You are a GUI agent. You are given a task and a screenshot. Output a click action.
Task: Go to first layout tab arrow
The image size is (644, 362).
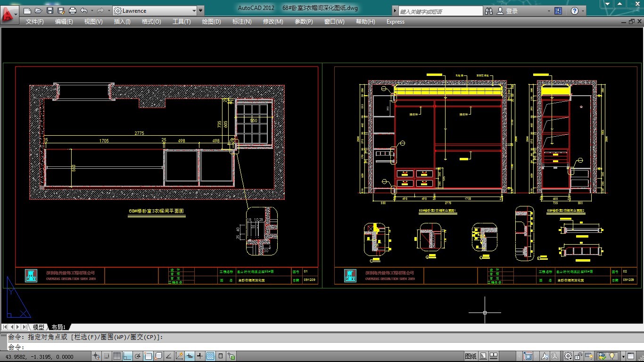[x=5, y=327]
